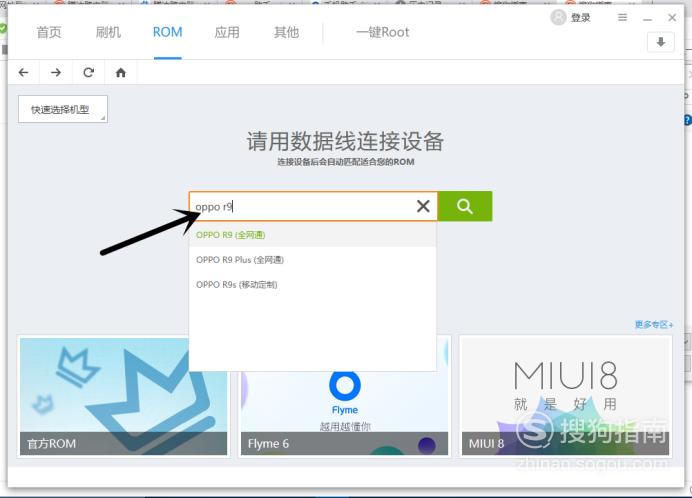The width and height of the screenshot is (692, 498).
Task: Close the application window
Action: click(672, 18)
